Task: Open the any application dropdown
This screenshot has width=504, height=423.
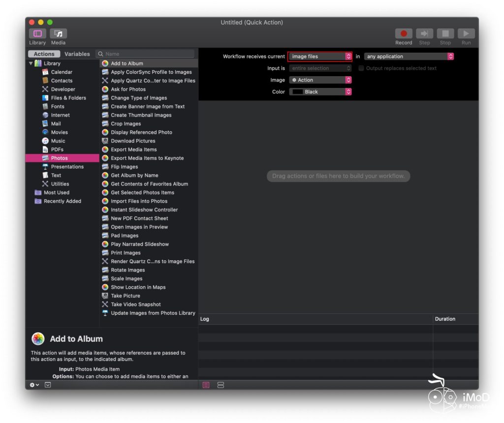Action: (409, 57)
